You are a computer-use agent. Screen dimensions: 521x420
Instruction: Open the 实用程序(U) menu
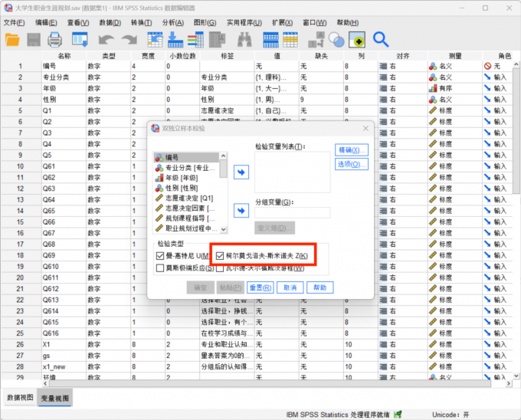click(x=244, y=22)
